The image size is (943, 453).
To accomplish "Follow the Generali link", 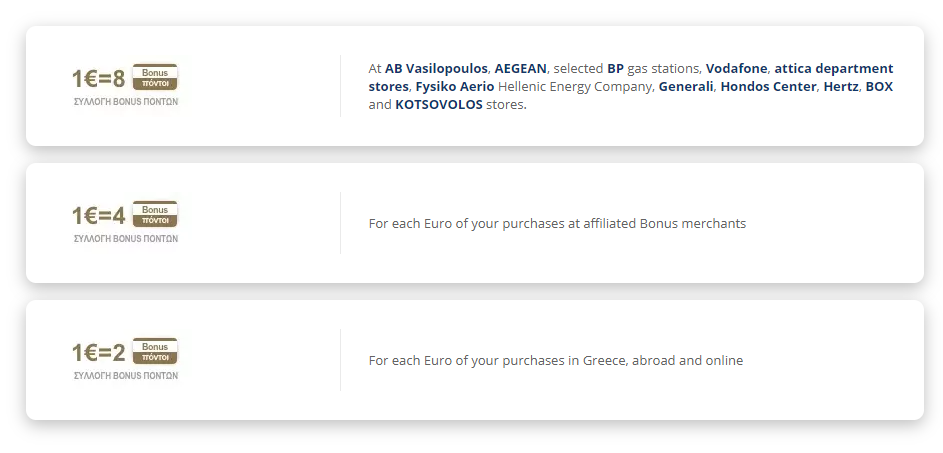I will coord(686,87).
